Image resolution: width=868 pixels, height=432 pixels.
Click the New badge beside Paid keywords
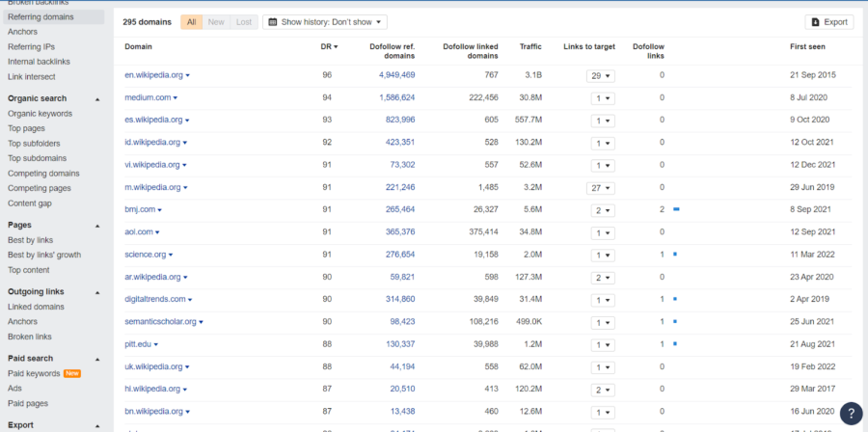pos(72,374)
